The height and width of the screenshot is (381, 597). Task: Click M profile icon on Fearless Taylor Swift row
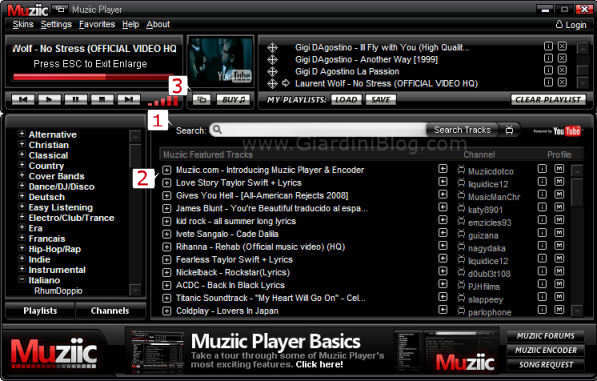coord(559,258)
